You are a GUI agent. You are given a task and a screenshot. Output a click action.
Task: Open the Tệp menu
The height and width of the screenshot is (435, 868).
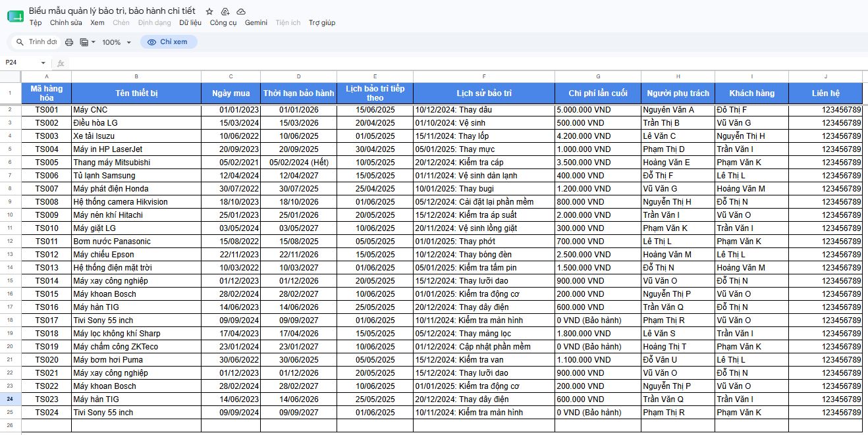tap(36, 22)
